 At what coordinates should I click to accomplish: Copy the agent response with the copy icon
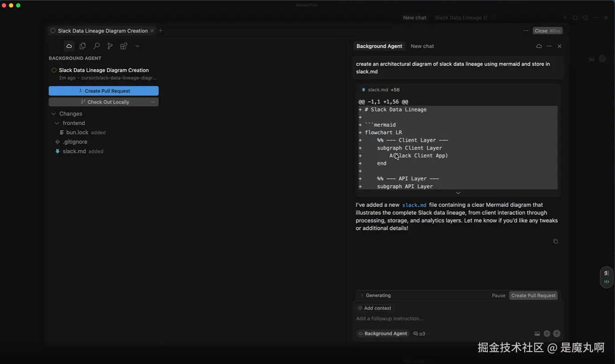click(555, 241)
